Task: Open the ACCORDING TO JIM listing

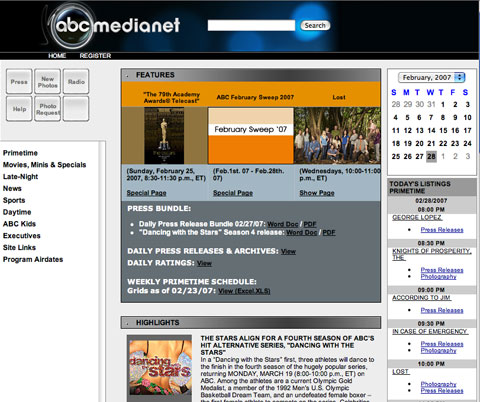Action: pos(422,298)
